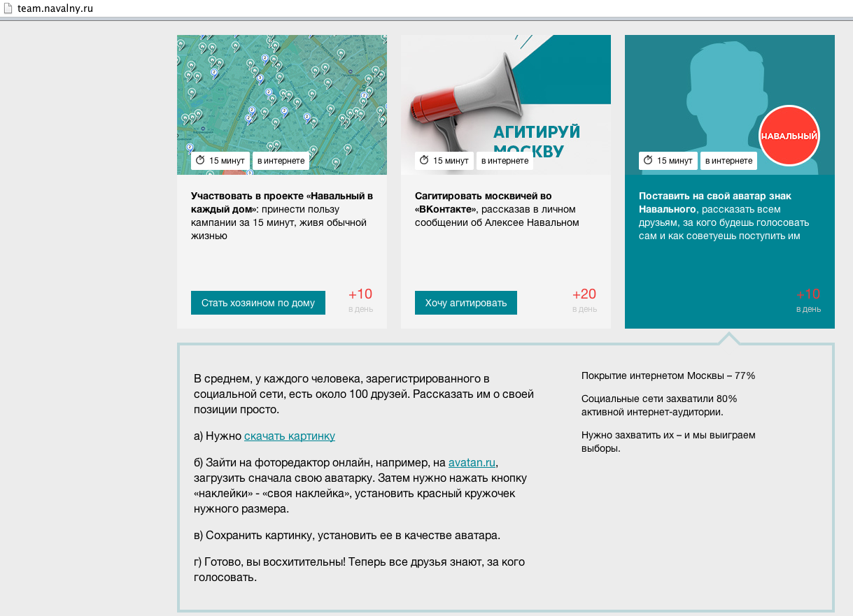Screen dimensions: 853x616
Task: Click the stopwatch icon on the megaphone card
Action: 424,161
